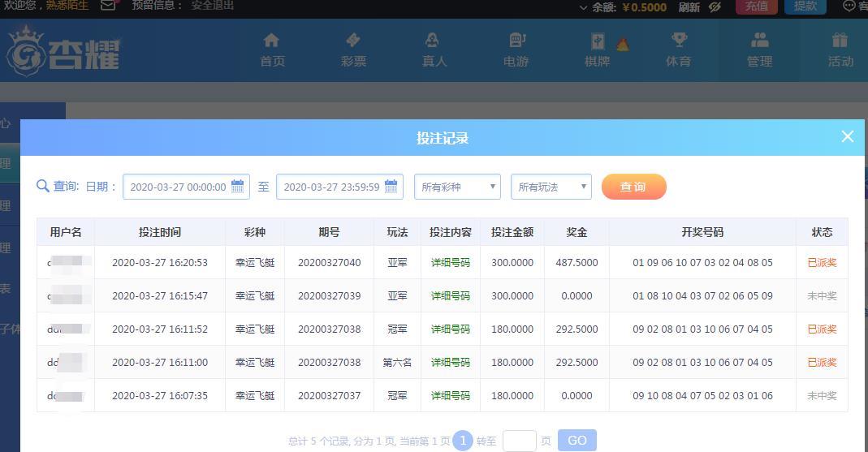Open 电游 slots nav item
The image size is (868, 452).
pyautogui.click(x=516, y=50)
